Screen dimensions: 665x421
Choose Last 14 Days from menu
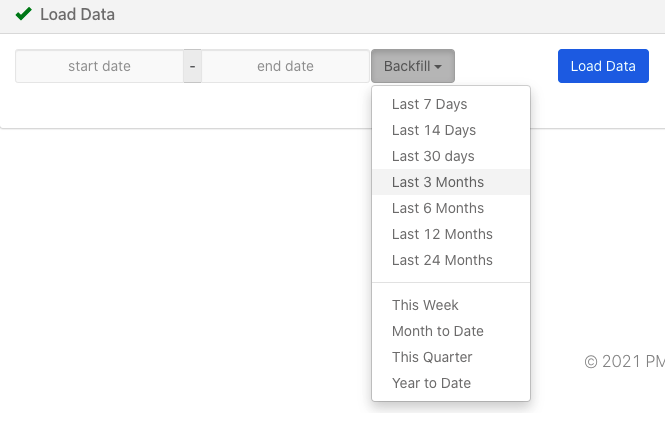pos(451,130)
